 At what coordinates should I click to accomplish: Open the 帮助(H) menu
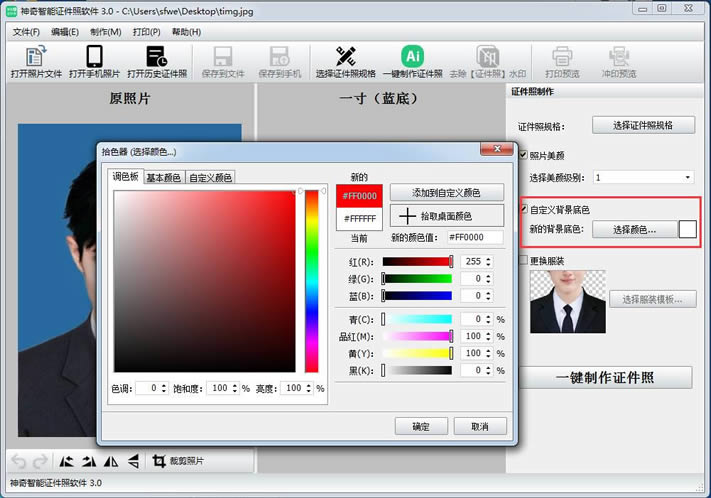tap(186, 32)
